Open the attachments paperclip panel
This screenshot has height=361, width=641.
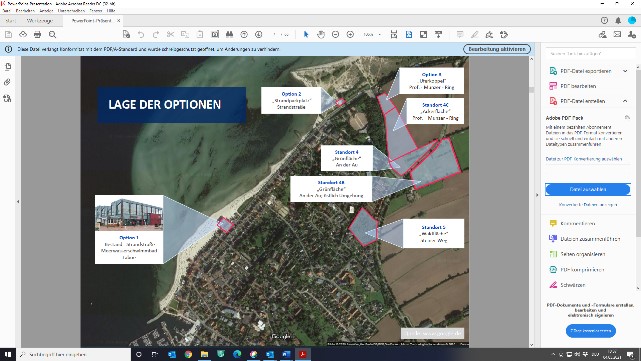(x=7, y=82)
